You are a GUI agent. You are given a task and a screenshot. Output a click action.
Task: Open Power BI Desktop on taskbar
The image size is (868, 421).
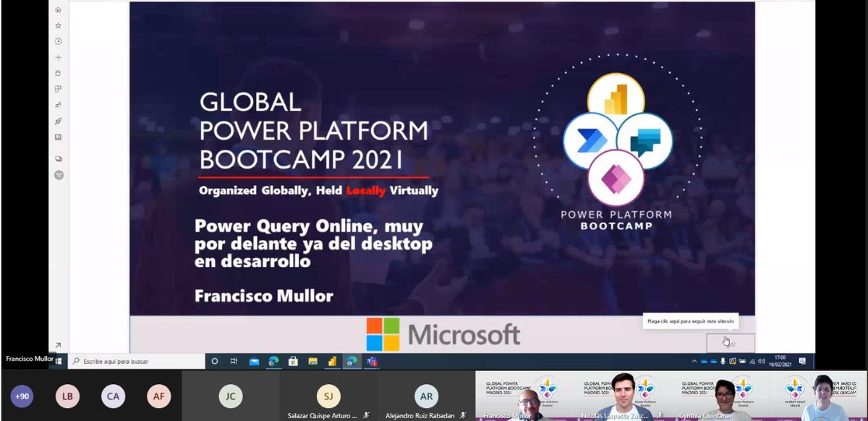332,360
